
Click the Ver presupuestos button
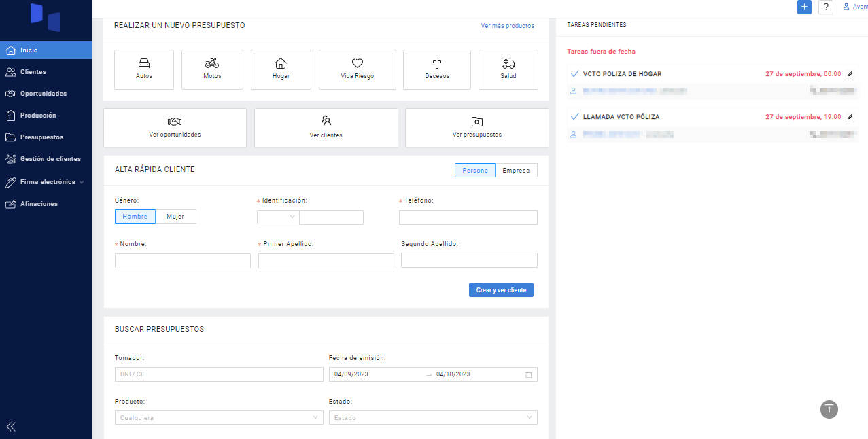pyautogui.click(x=477, y=128)
